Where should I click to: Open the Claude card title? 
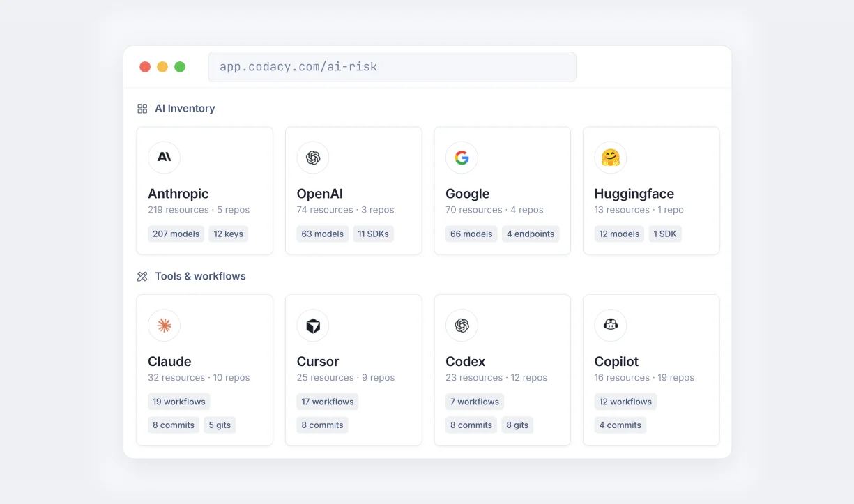coord(169,361)
